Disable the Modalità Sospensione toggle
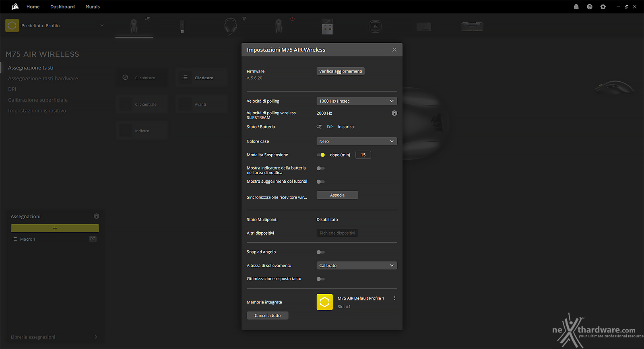This screenshot has width=644, height=349. 321,155
